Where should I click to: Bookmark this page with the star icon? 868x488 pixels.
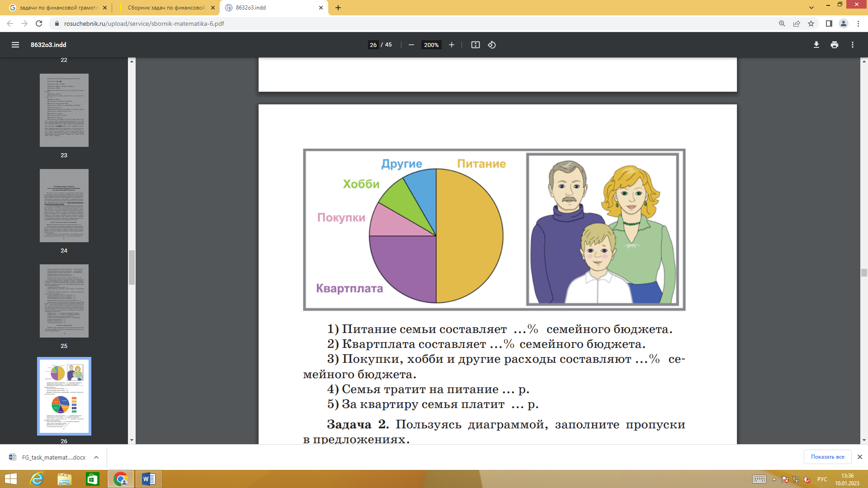tap(811, 23)
